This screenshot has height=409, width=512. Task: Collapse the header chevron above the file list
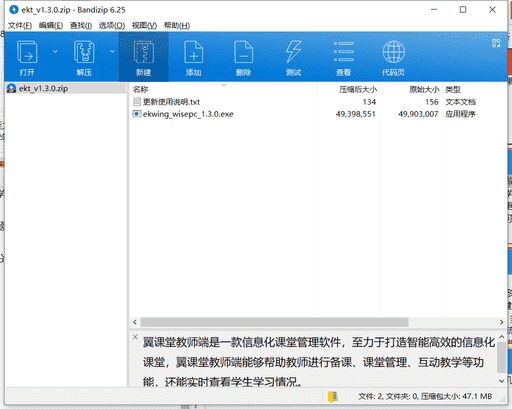point(224,85)
